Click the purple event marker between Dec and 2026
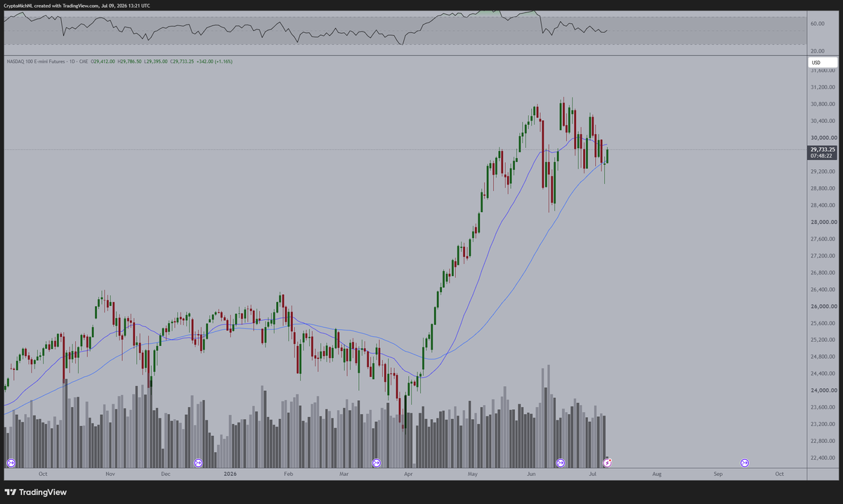Image resolution: width=843 pixels, height=504 pixels. tap(198, 463)
